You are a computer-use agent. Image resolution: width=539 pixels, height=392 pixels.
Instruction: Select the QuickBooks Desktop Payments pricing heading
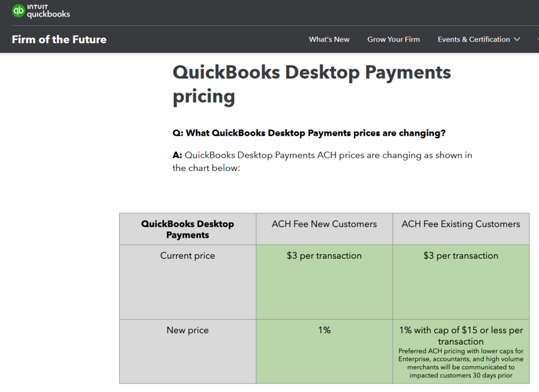[x=312, y=84]
